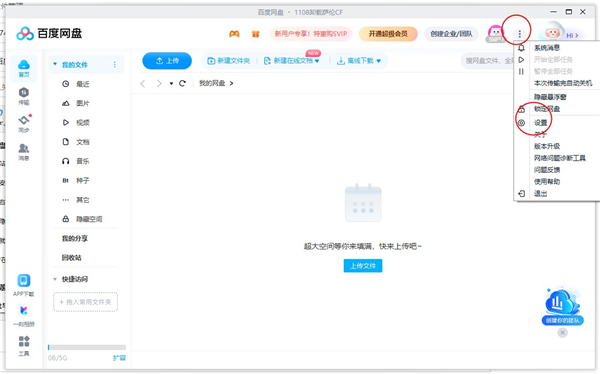Open the 隐藏空间 hidden space
This screenshot has width=600, height=374.
(x=82, y=219)
